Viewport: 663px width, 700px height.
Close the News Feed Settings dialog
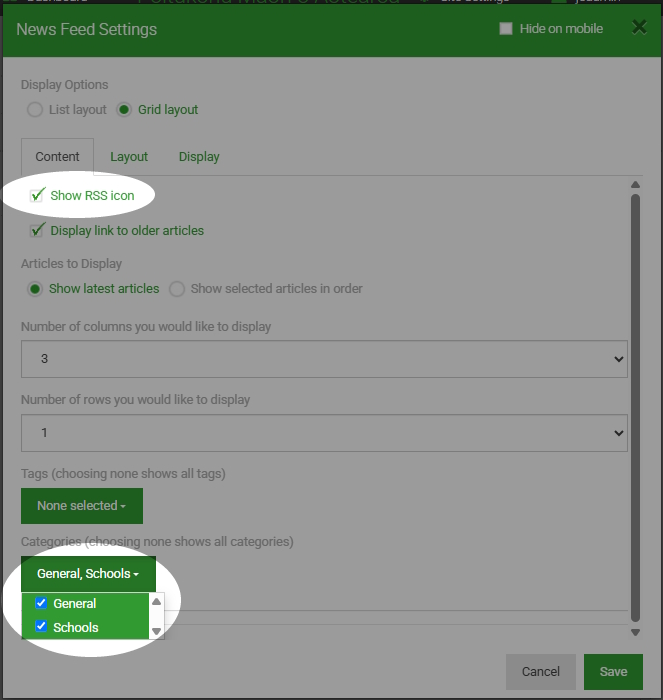(x=639, y=28)
